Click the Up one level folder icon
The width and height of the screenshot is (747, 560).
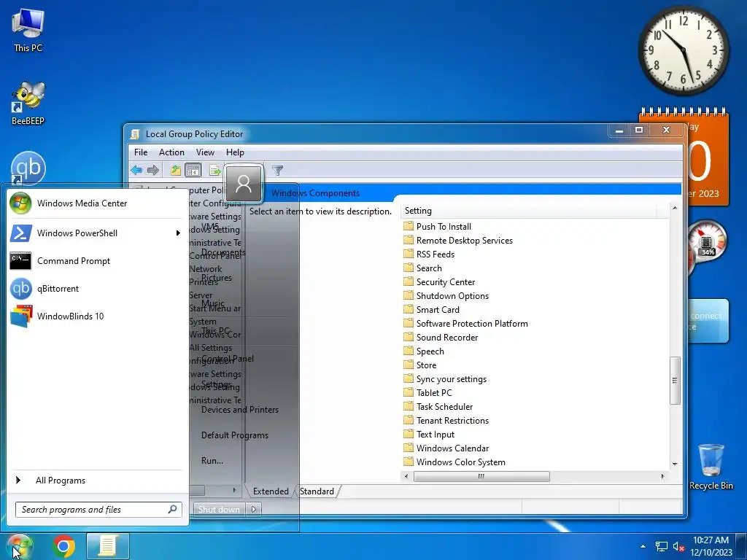[x=175, y=170]
